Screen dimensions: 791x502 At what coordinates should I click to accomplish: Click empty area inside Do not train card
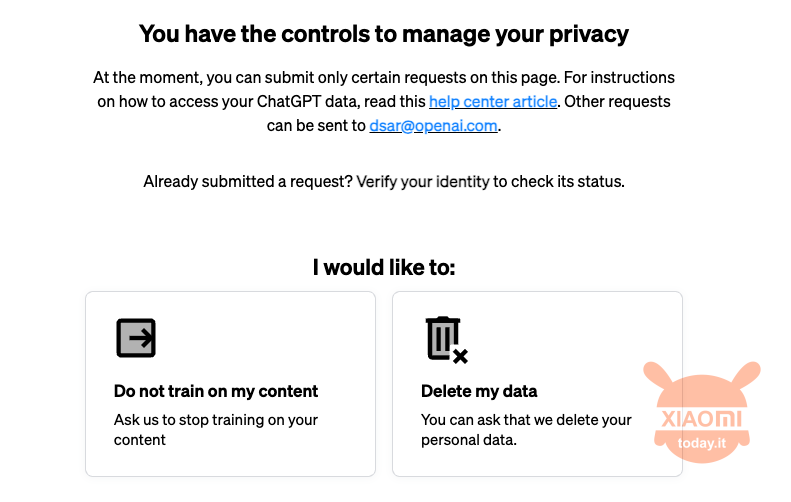pos(282,338)
